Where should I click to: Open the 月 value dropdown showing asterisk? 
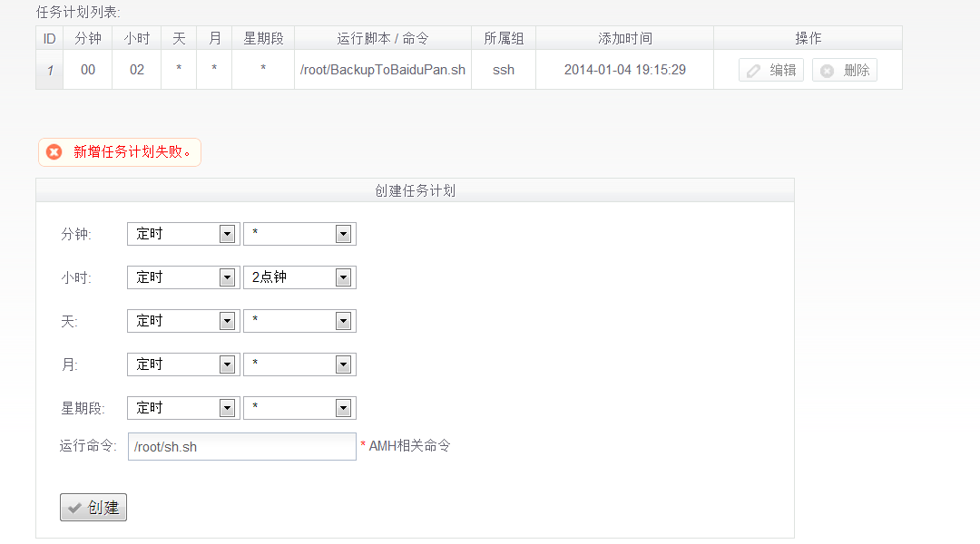(299, 364)
